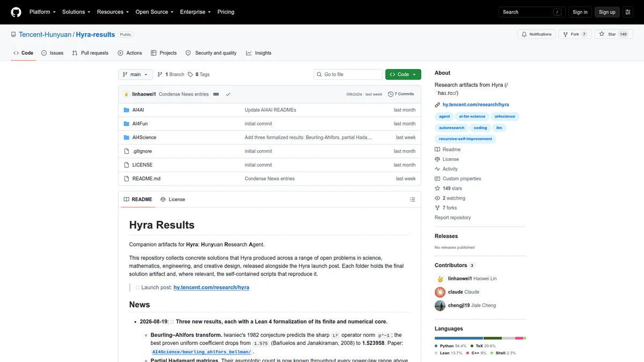Star the Hyra-results repository

click(x=613, y=34)
